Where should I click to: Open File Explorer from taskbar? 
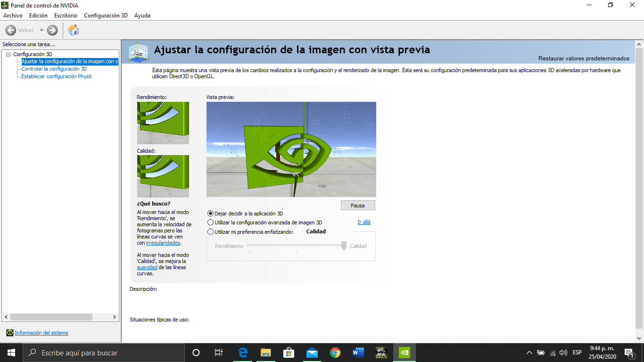click(x=266, y=353)
